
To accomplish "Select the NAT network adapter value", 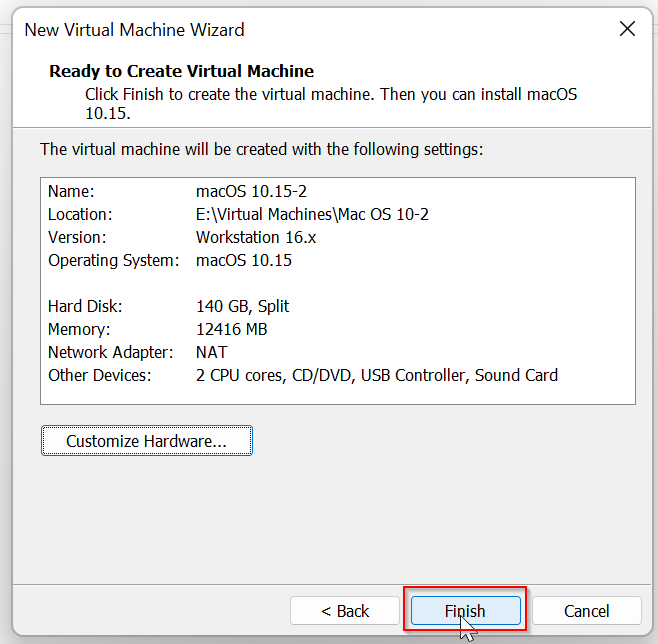I will click(x=212, y=352).
